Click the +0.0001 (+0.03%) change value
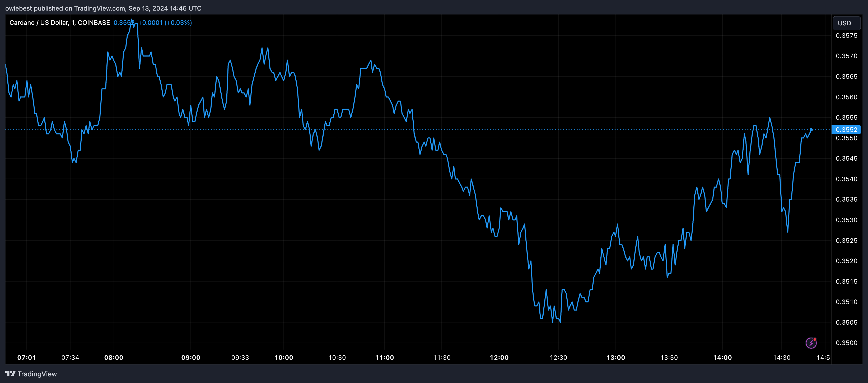Screen dimensions: 868x383 [165, 22]
